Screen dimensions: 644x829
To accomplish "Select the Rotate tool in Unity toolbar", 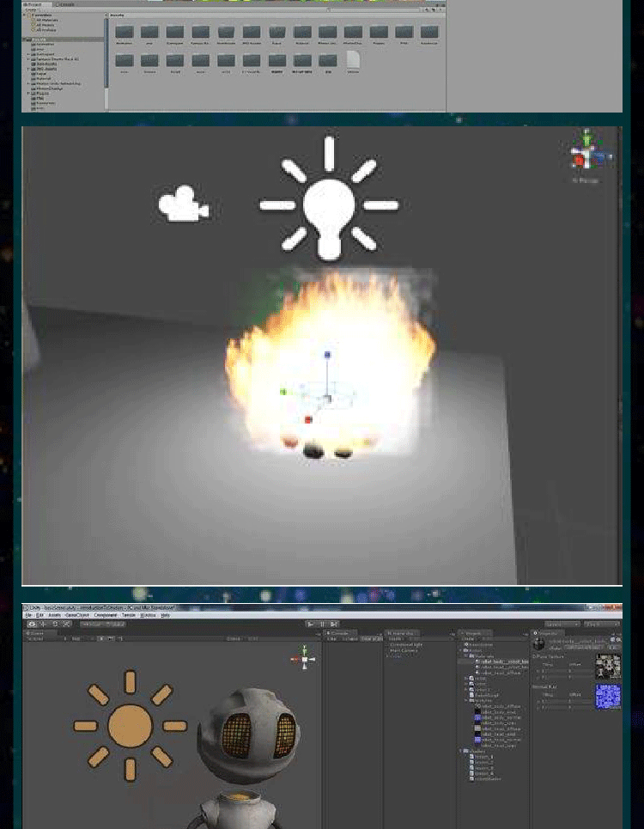I will 55,624.
